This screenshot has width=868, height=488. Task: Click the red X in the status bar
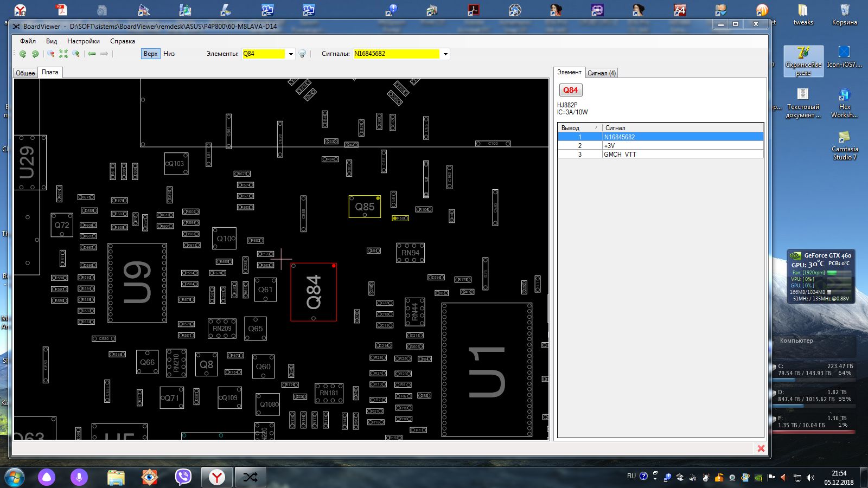[761, 448]
